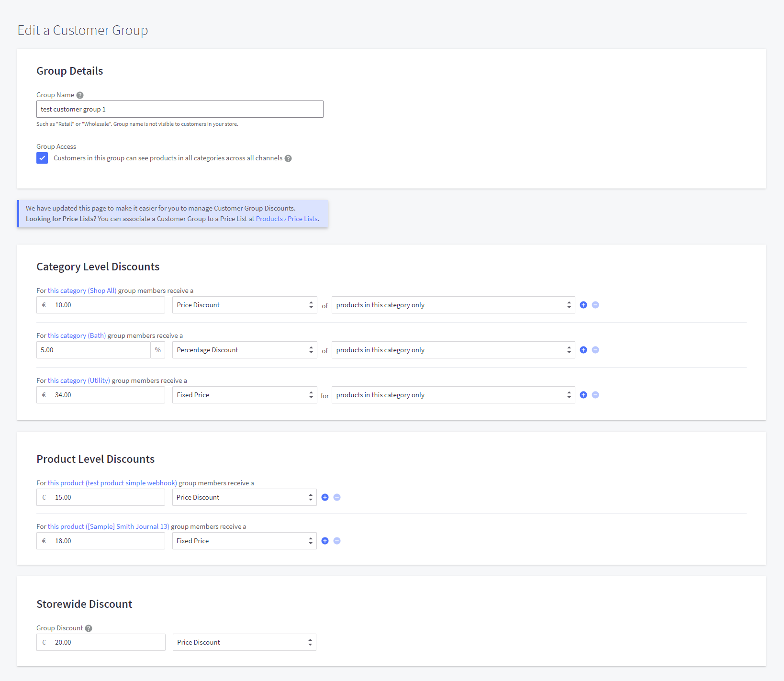The image size is (784, 681).
Task: Edit the Shop All discount amount 10.00
Action: (108, 305)
